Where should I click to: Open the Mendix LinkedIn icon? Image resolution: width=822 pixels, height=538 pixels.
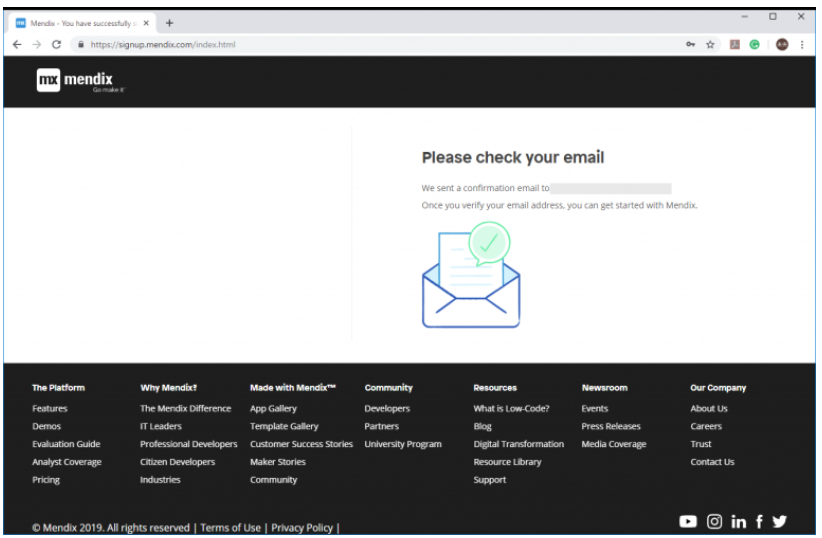[739, 522]
